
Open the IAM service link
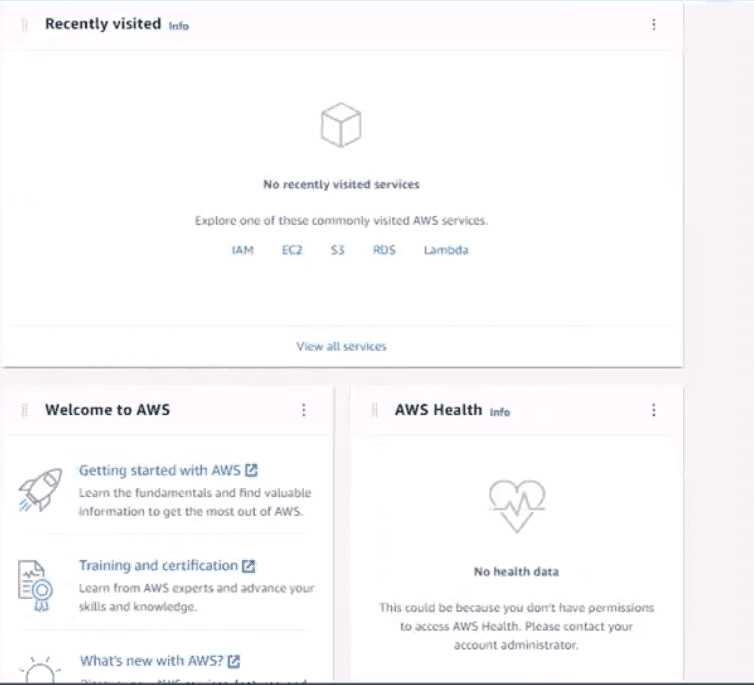242,250
